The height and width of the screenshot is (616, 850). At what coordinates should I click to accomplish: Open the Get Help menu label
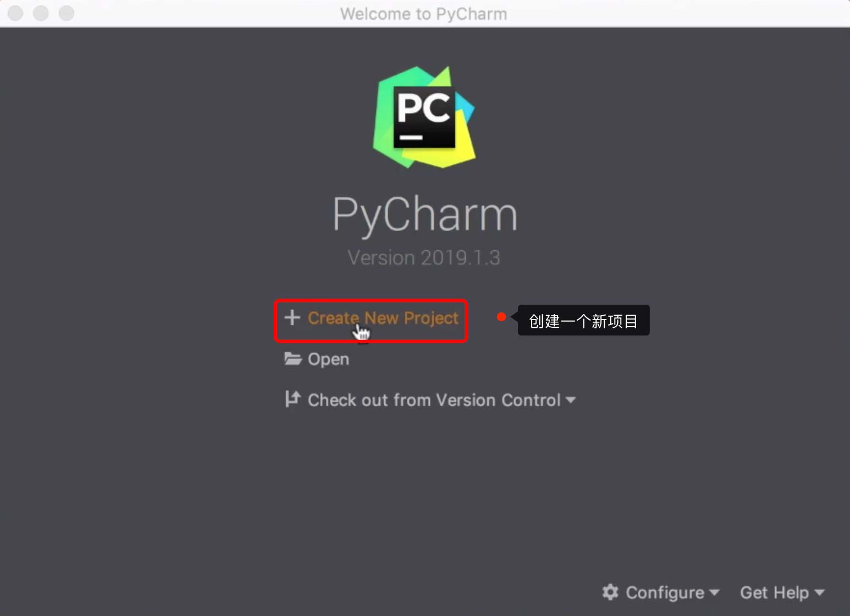pos(774,592)
